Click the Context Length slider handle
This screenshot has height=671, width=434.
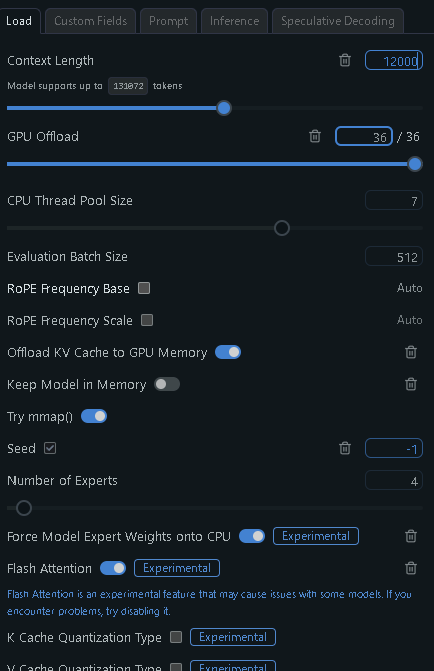224,108
